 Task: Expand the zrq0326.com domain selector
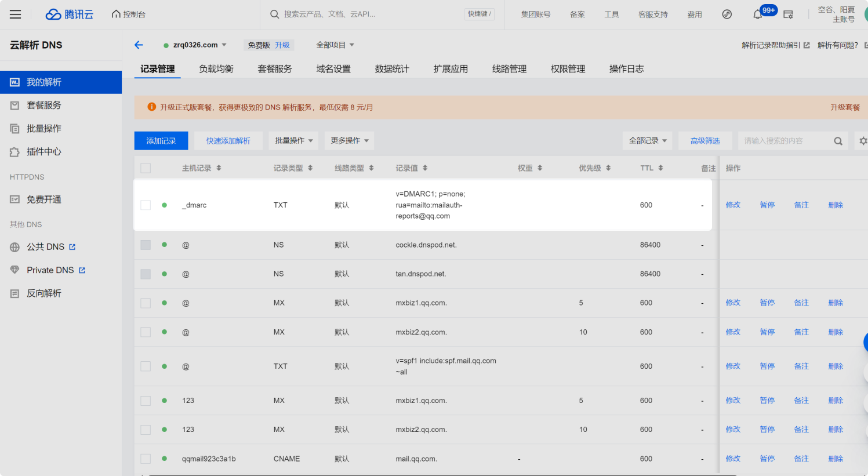[x=199, y=45]
